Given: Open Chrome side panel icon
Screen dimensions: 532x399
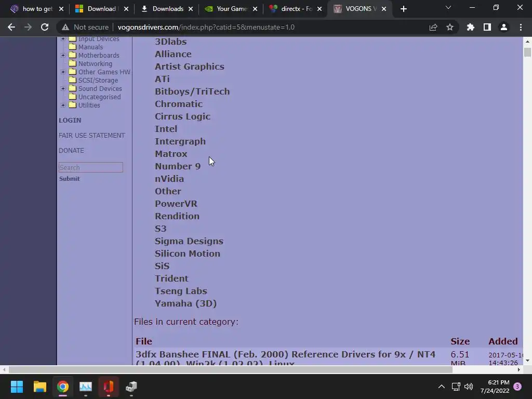Looking at the screenshot, I should click(x=487, y=27).
